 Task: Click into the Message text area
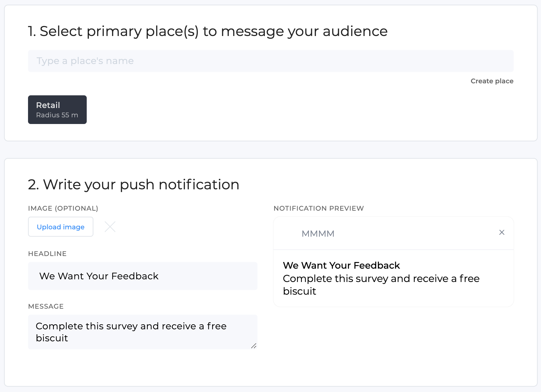[143, 332]
